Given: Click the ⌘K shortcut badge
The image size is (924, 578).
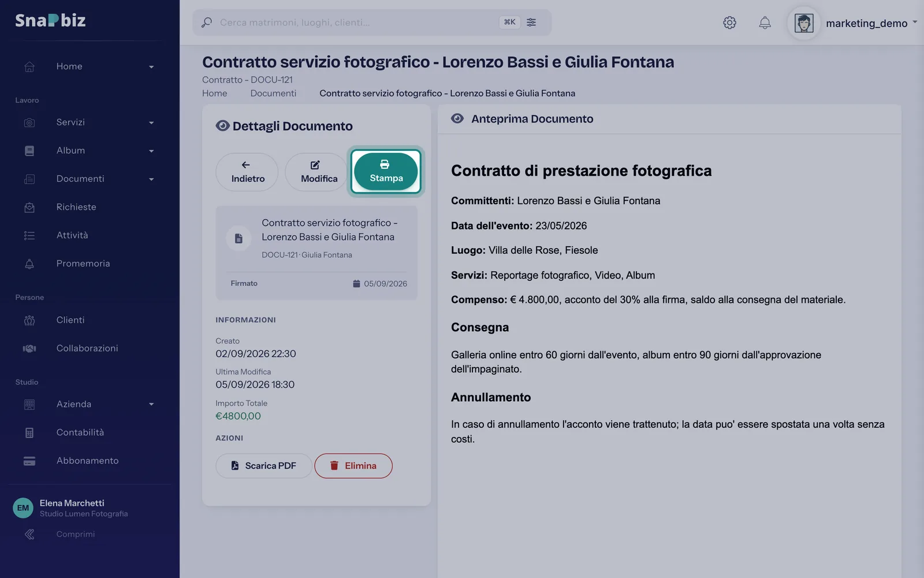Looking at the screenshot, I should coord(509,22).
